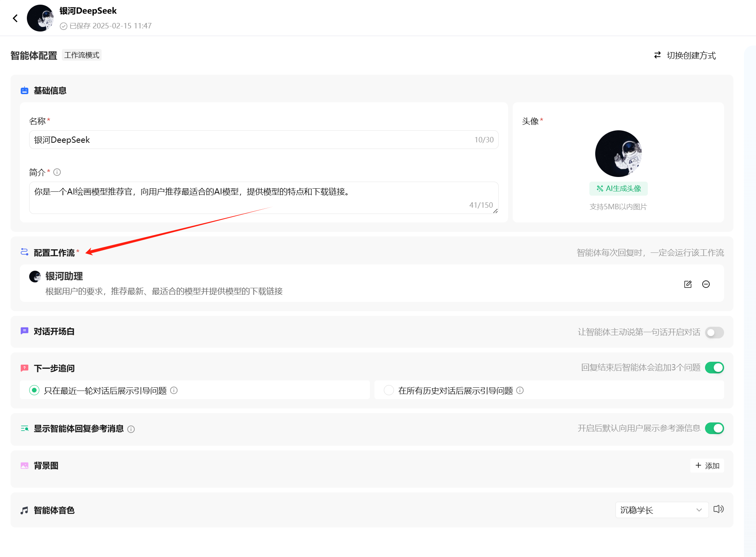This screenshot has height=557, width=756.
Task: Remove the 银河助理 workflow
Action: pos(706,284)
